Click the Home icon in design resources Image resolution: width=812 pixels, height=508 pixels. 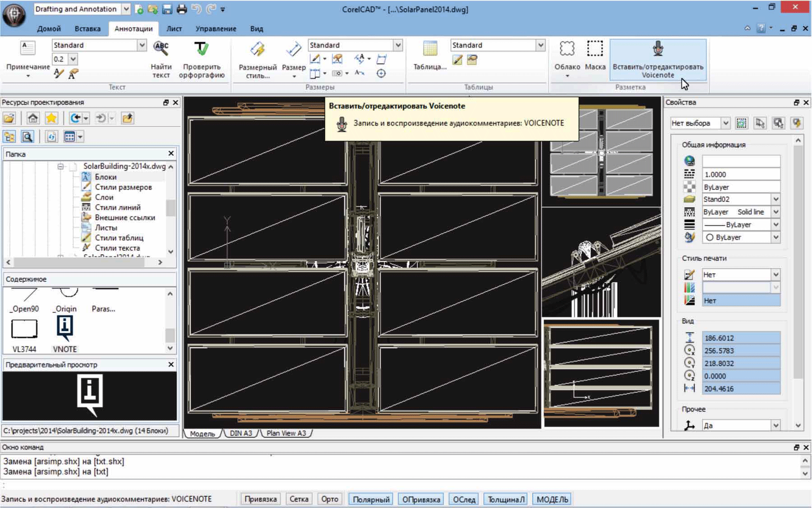pos(32,118)
